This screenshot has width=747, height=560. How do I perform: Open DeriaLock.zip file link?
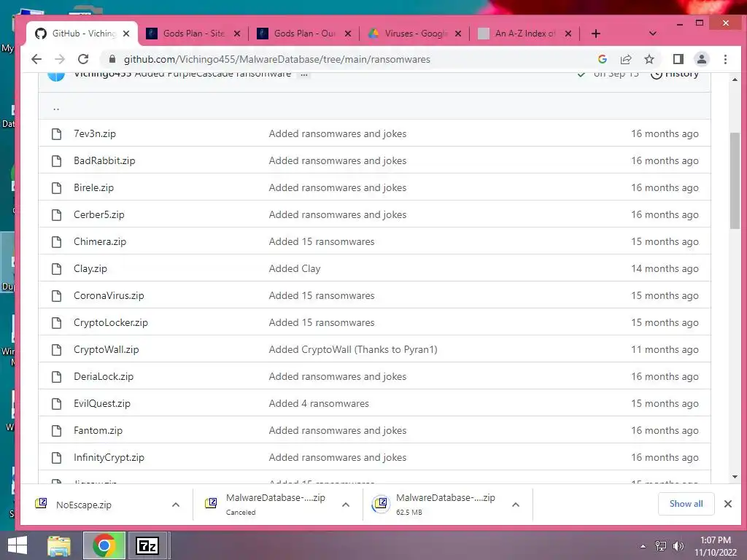tap(104, 377)
